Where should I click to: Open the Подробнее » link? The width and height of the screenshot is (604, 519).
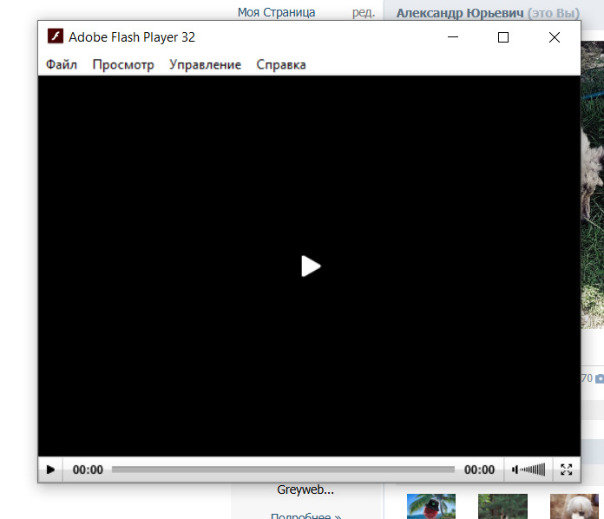(306, 516)
